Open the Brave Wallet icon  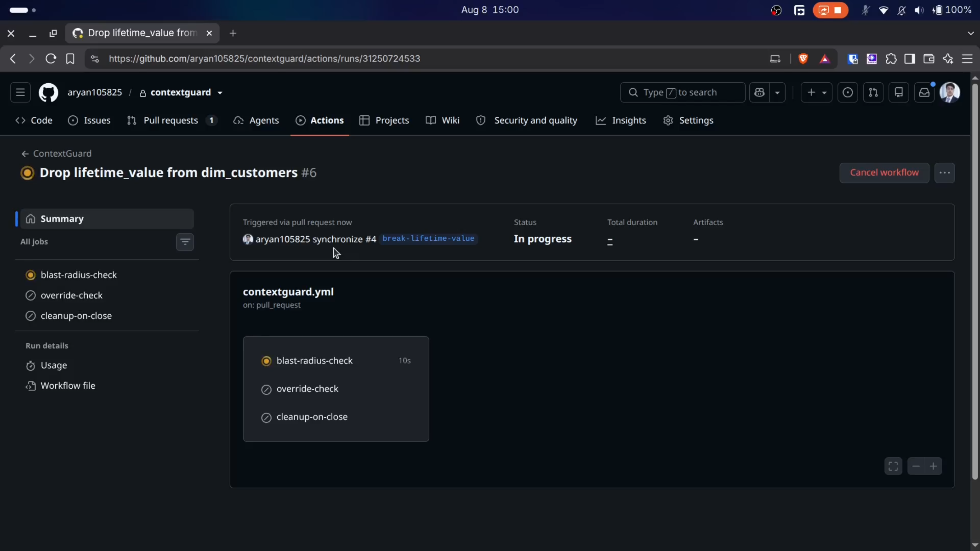[929, 59]
